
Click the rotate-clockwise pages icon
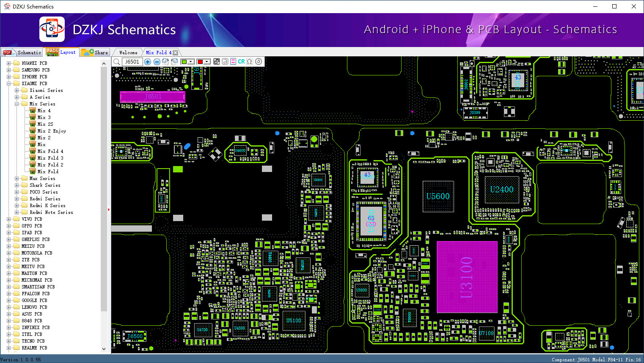[x=165, y=62]
